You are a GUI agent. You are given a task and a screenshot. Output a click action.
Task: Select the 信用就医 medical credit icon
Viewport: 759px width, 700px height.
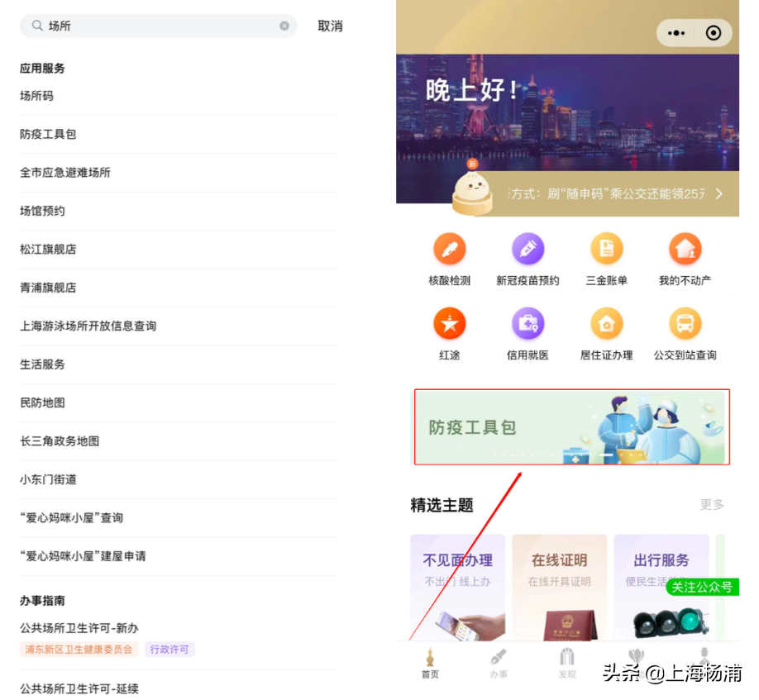pos(527,325)
